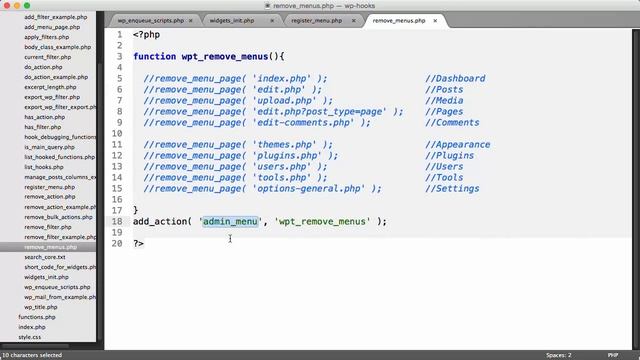
Task: Open functions.php in sidebar
Action: tap(37, 317)
